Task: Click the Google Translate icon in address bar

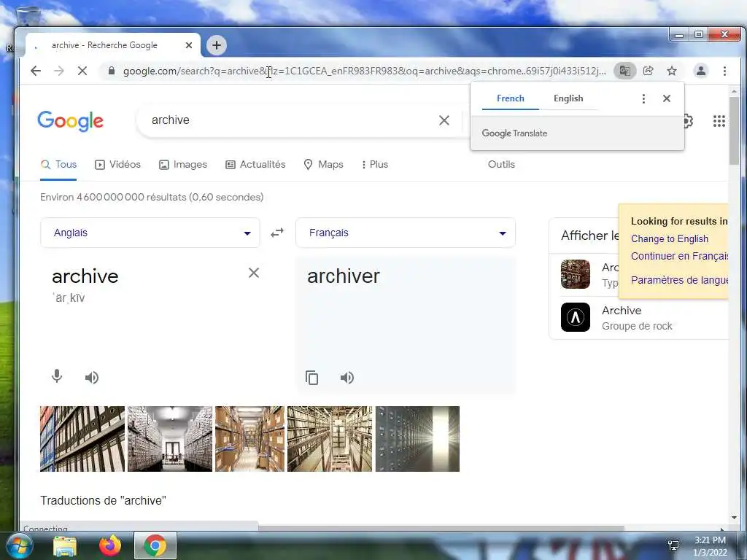Action: pyautogui.click(x=624, y=71)
